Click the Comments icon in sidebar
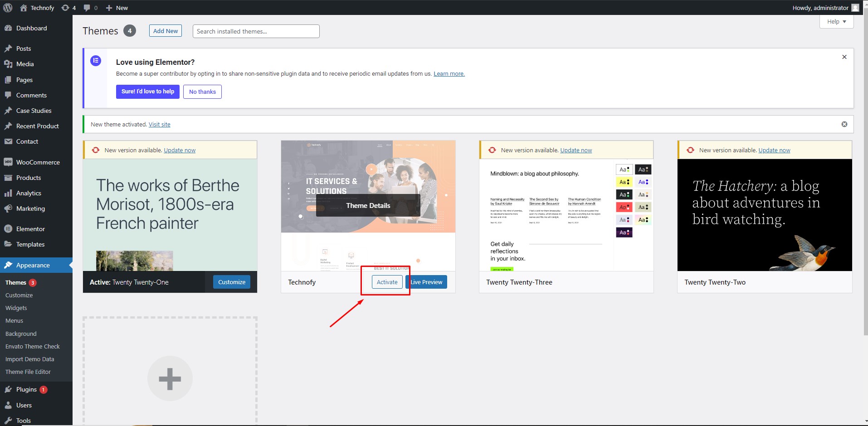The image size is (868, 426). coord(8,95)
